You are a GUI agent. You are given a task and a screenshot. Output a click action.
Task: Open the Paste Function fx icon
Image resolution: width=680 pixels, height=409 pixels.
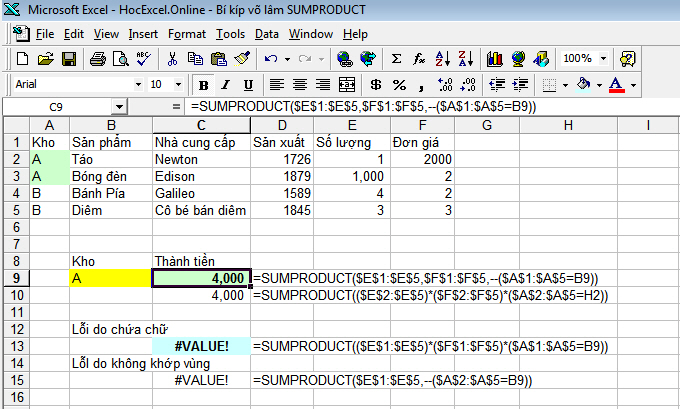419,59
